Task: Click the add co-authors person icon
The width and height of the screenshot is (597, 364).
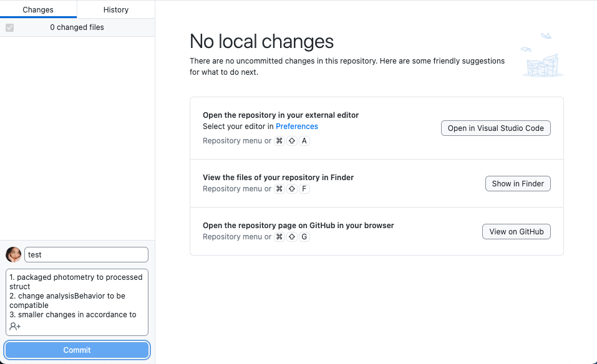Action: 14,326
